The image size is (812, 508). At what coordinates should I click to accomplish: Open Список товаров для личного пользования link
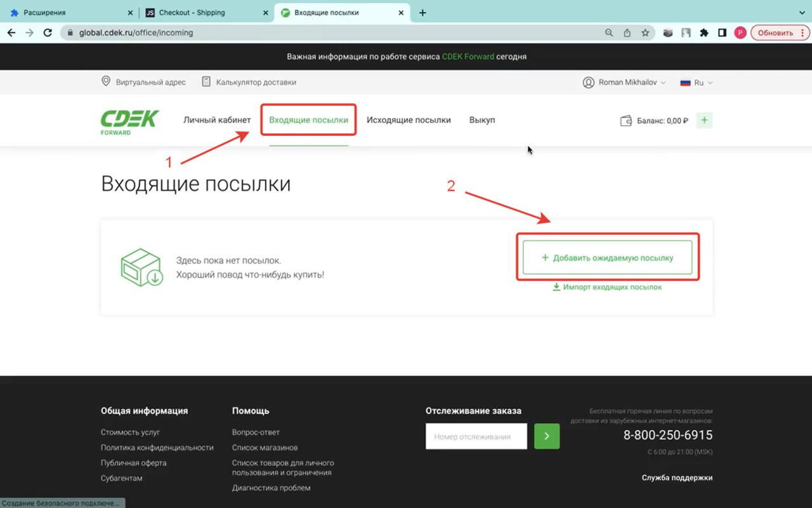(283, 467)
